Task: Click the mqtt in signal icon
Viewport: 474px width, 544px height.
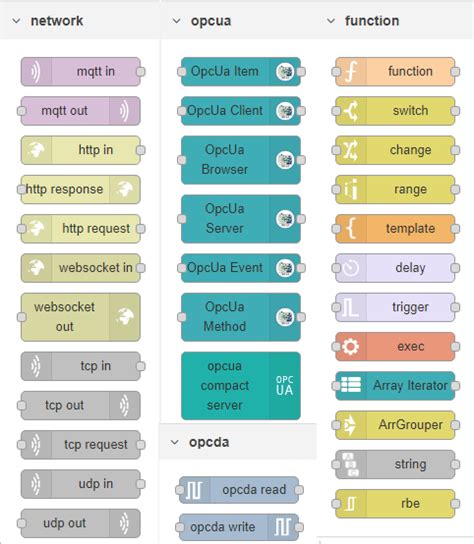Action: point(36,71)
